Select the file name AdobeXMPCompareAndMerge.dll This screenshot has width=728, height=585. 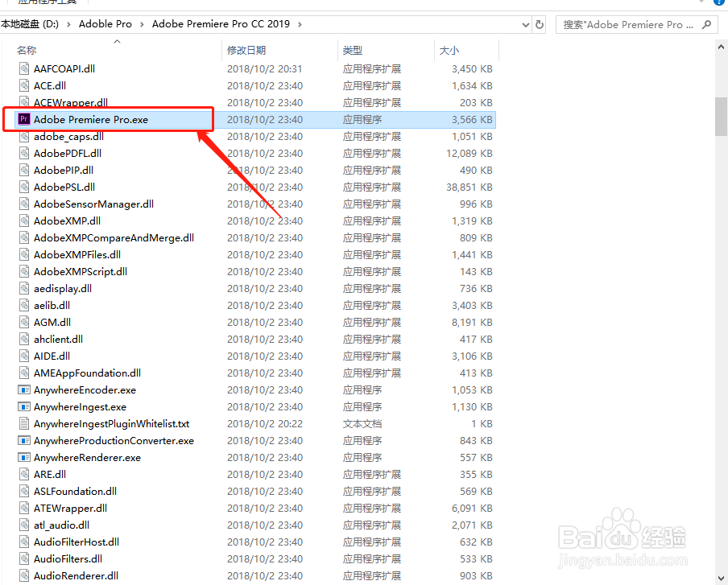tap(114, 237)
